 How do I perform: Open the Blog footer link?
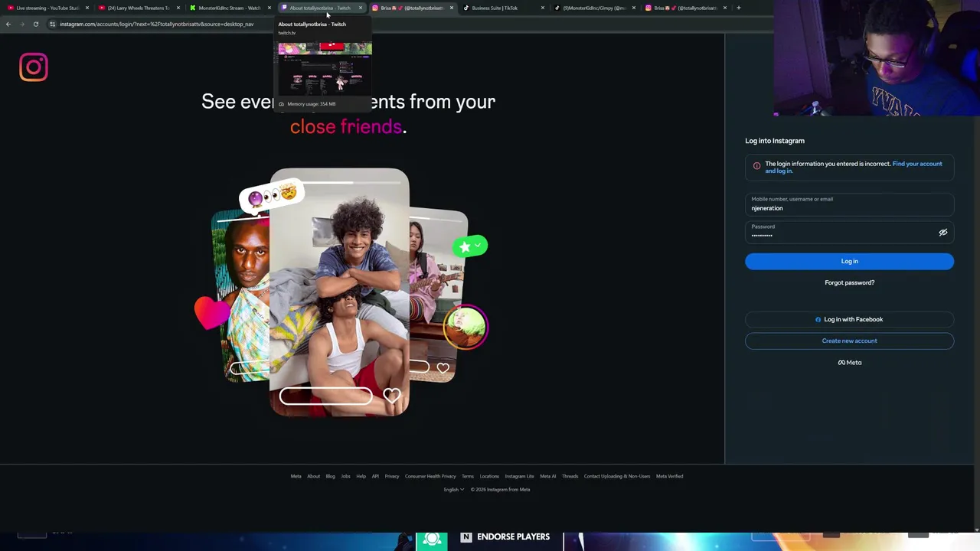pyautogui.click(x=330, y=476)
